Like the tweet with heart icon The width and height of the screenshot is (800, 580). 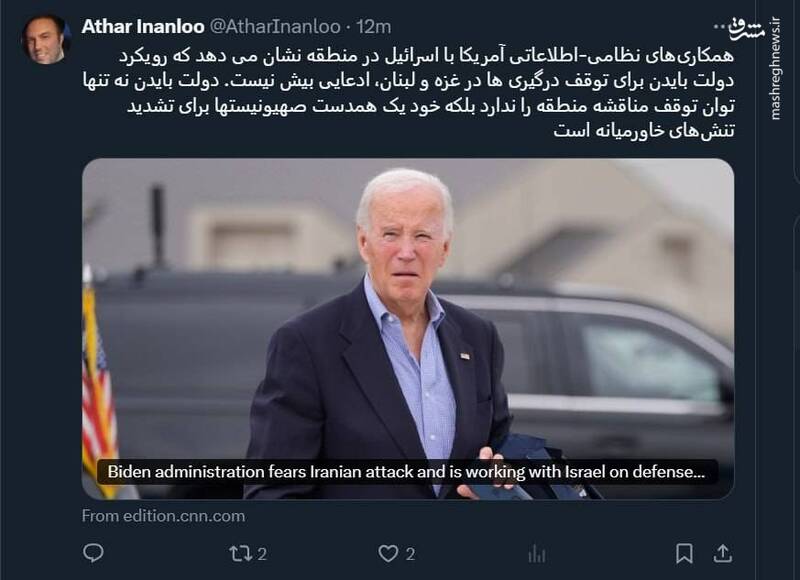(x=388, y=553)
